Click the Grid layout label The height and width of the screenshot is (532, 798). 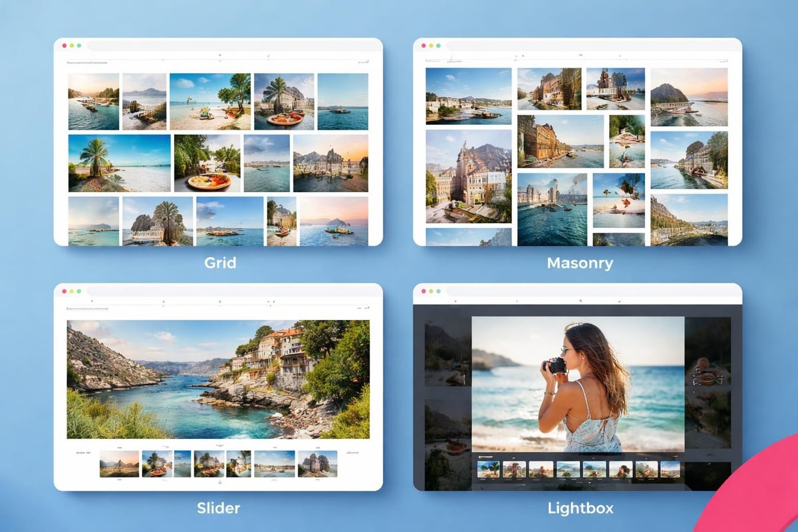(x=219, y=263)
